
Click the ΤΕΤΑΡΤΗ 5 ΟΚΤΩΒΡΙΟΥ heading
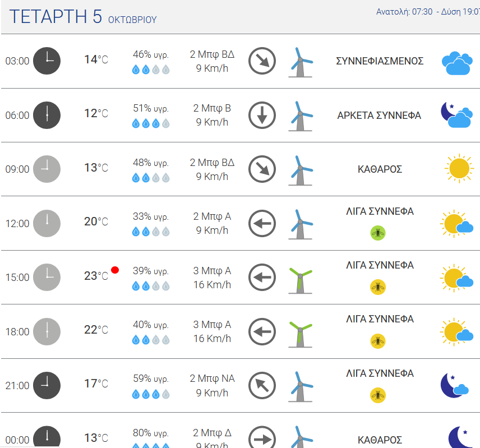83,16
